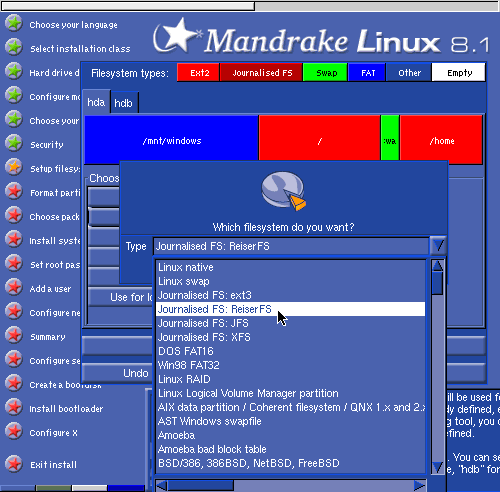This screenshot has height=492, width=500.
Task: Click the red star beside Summary
Action: pos(14,335)
